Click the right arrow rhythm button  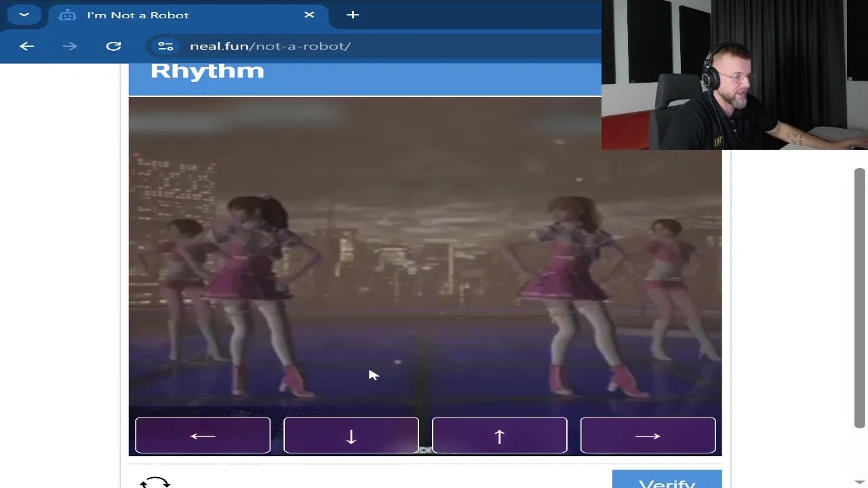tap(648, 435)
